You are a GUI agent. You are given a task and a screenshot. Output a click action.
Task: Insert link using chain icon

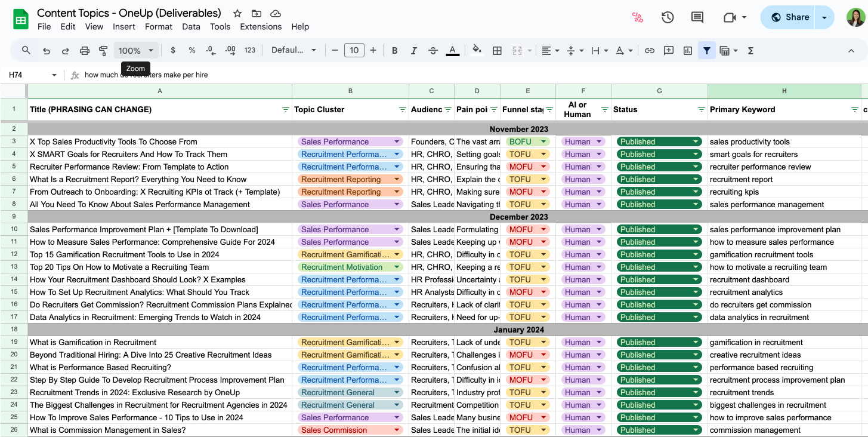click(x=650, y=51)
